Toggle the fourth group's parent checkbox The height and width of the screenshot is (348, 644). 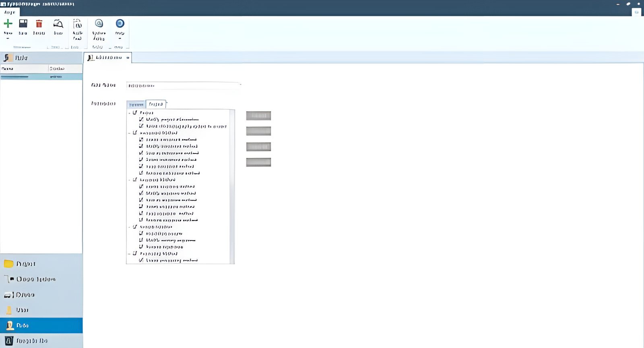pos(135,227)
